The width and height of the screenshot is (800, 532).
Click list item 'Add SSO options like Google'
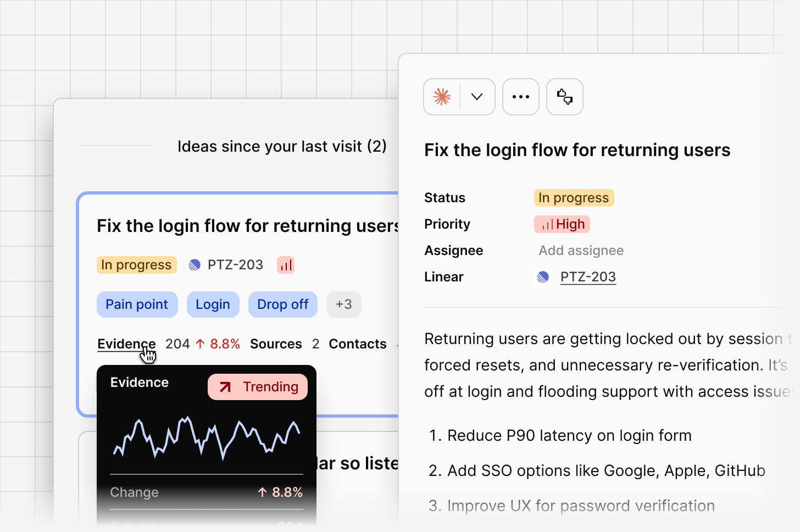pyautogui.click(x=607, y=470)
